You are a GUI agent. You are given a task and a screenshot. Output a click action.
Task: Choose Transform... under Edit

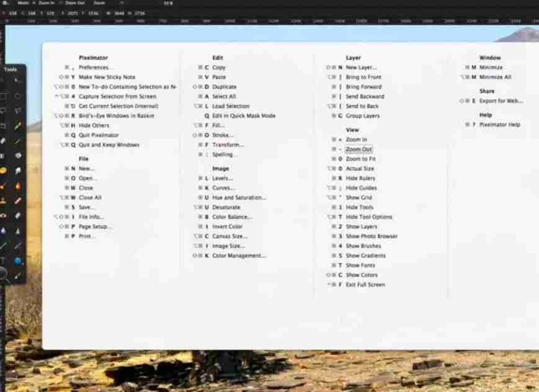point(228,145)
